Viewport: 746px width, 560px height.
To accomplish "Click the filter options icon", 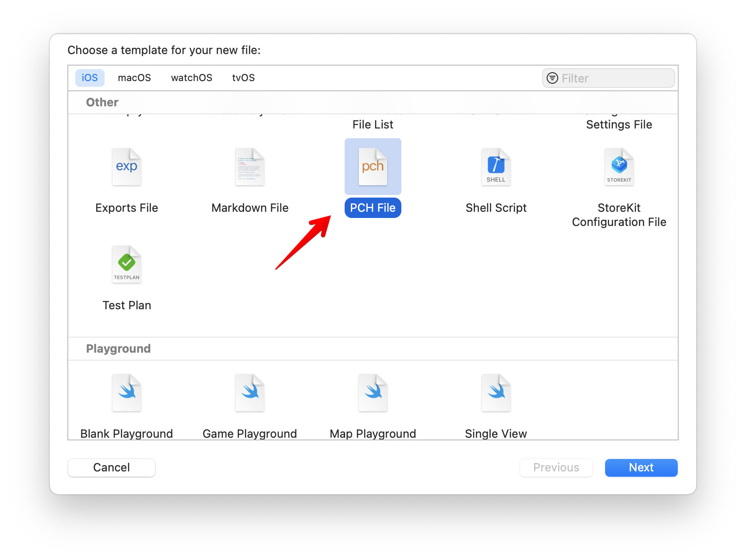I will pos(552,78).
